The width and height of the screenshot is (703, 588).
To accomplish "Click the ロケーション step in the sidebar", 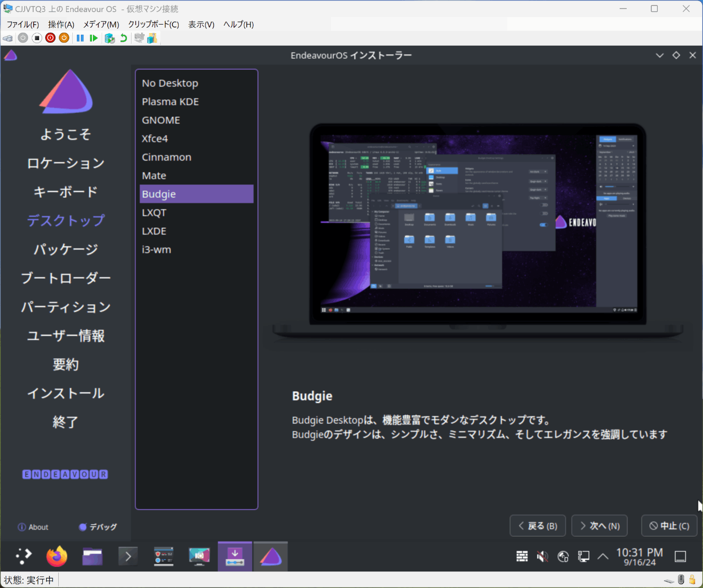I will [x=66, y=163].
